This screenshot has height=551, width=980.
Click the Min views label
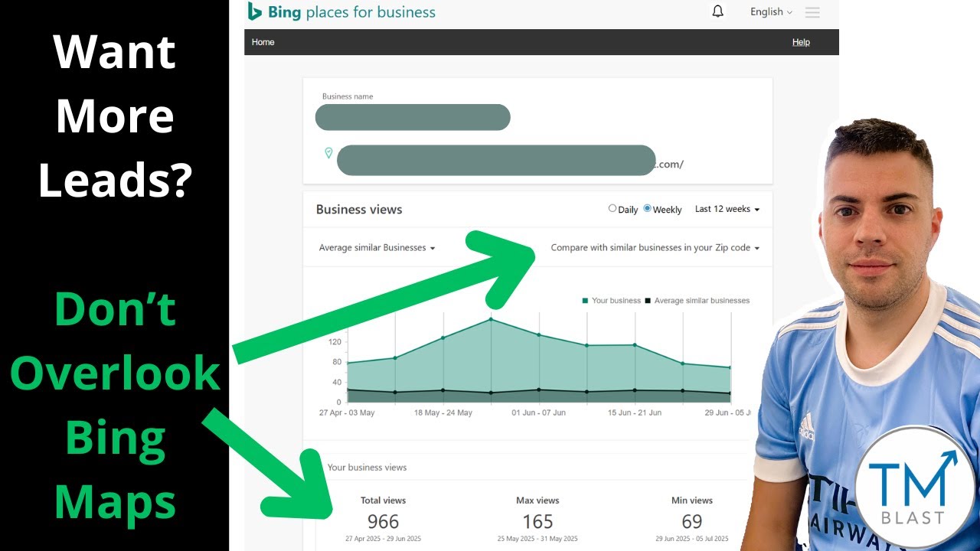(692, 500)
